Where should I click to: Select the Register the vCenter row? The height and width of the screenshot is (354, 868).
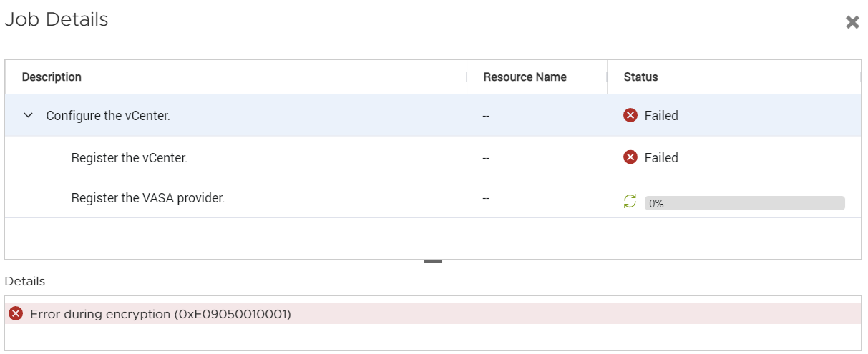(130, 157)
